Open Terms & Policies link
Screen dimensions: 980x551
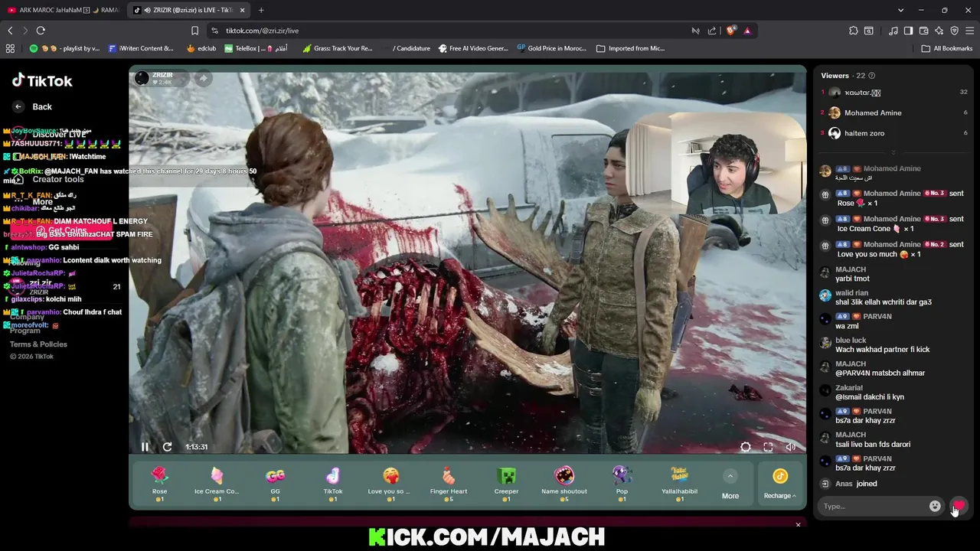pyautogui.click(x=38, y=344)
